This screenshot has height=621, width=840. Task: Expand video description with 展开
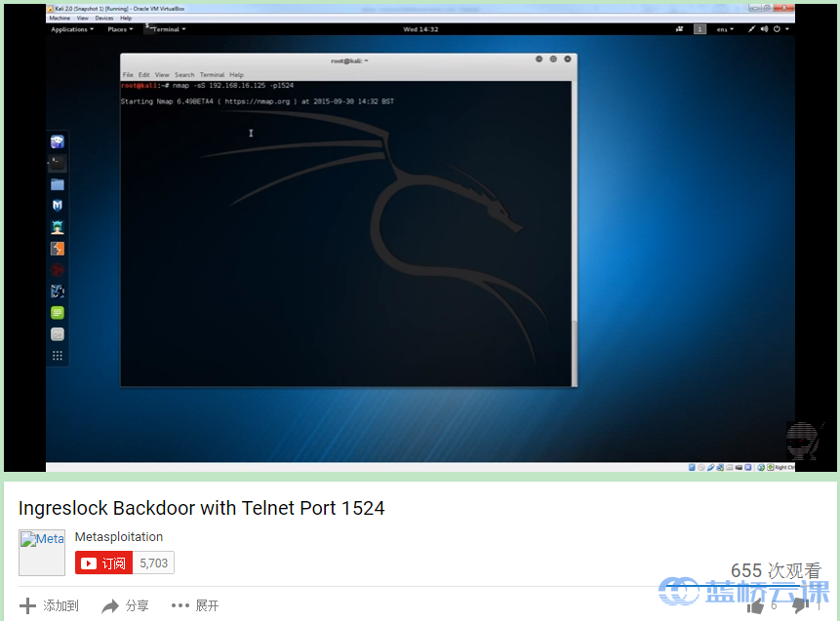(195, 606)
